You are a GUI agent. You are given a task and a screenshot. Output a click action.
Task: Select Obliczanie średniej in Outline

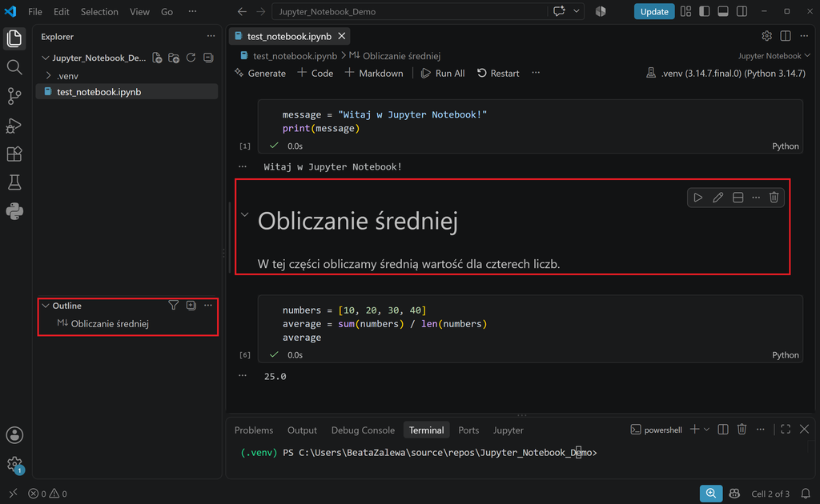110,324
